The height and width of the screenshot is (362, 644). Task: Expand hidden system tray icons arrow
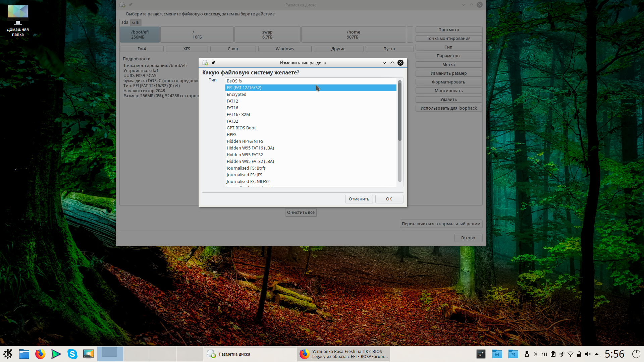point(597,354)
